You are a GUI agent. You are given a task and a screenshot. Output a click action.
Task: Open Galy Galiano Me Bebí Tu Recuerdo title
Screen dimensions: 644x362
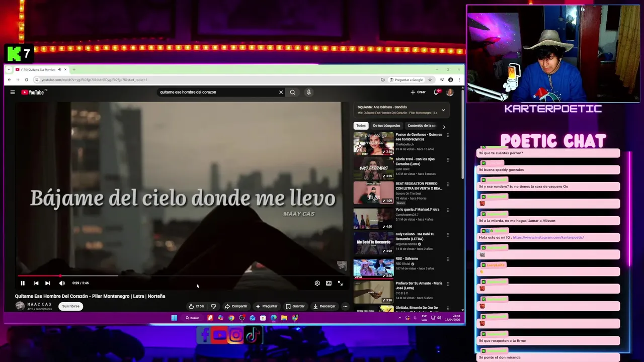point(415,236)
